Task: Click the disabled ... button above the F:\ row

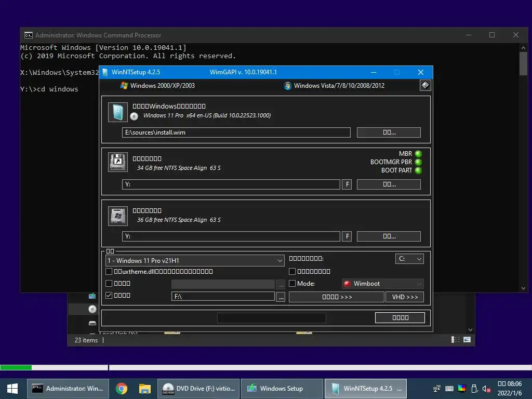Action: (x=281, y=285)
